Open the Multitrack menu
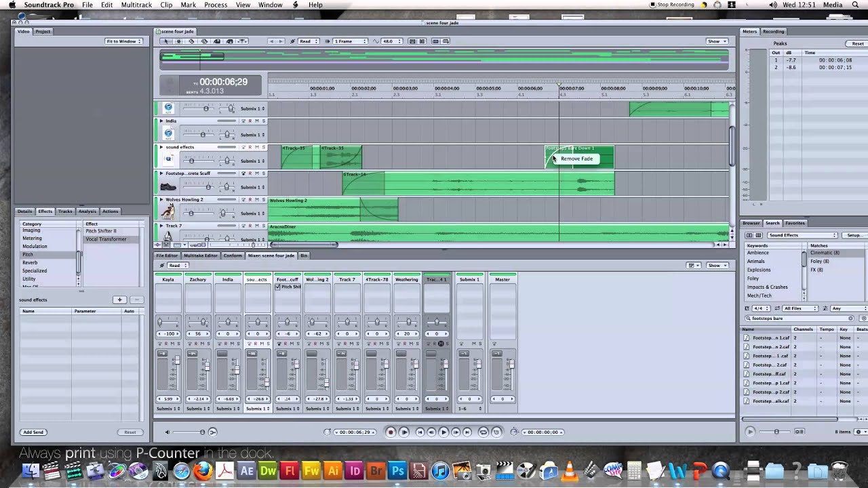Viewport: 868px width, 488px height. pos(136,5)
